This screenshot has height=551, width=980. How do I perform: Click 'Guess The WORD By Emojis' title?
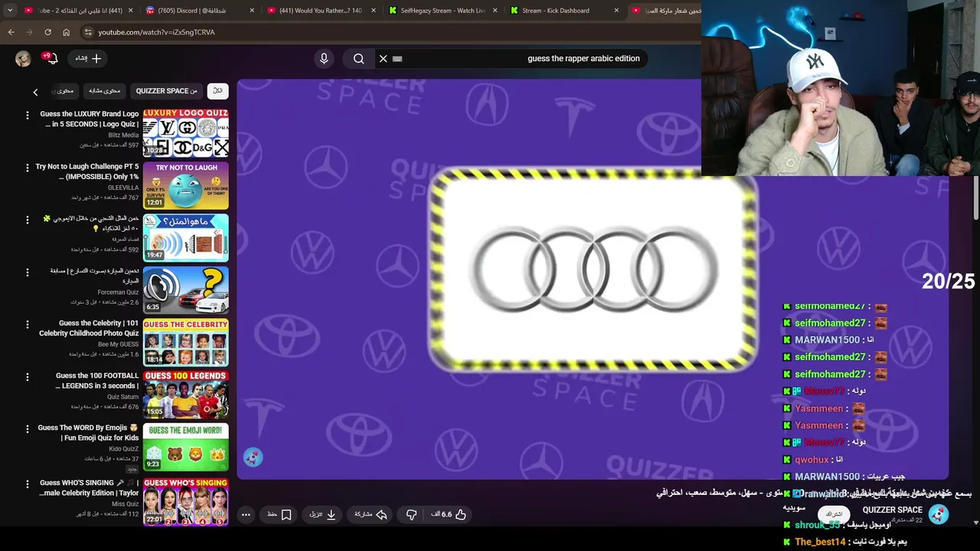click(x=88, y=433)
